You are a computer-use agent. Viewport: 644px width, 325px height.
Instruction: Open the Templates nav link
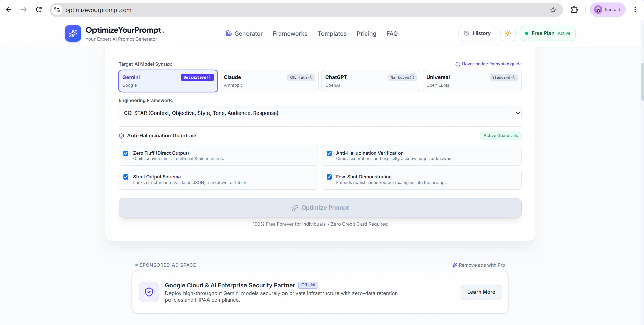coord(332,34)
